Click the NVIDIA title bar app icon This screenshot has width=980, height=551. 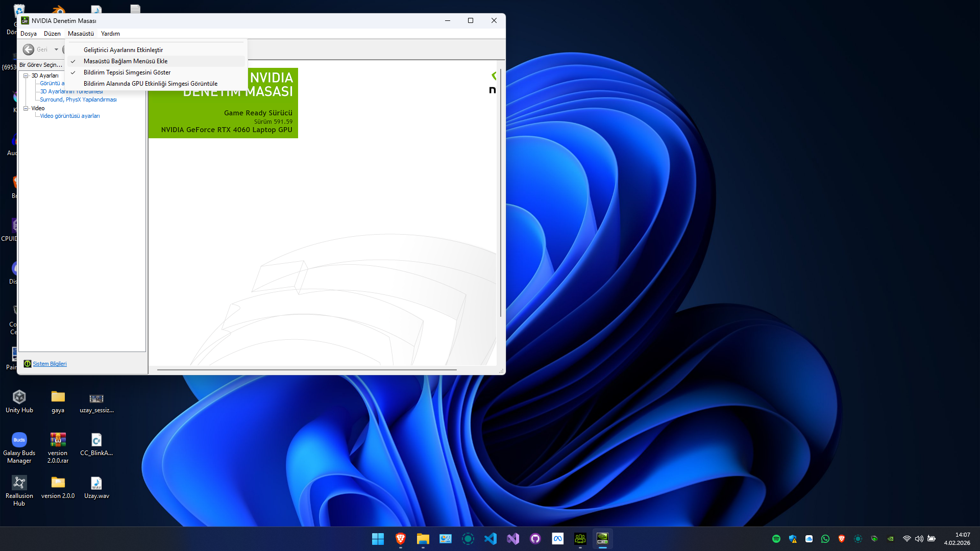(25, 20)
